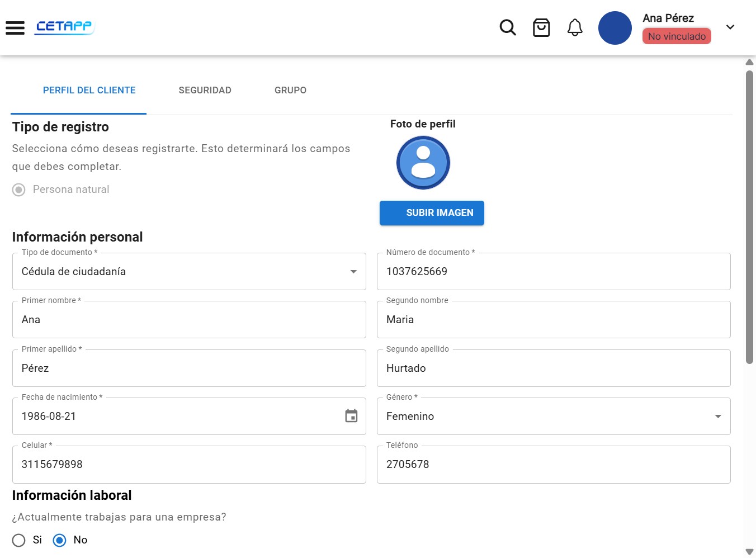Click the CETAPP logo
The width and height of the screenshot is (756, 558).
(x=64, y=27)
